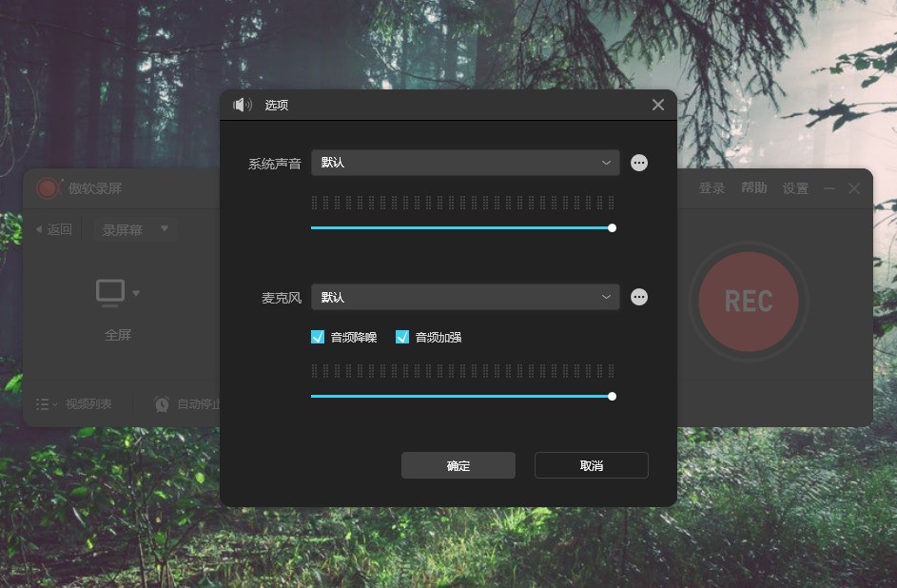
Task: Click the 自动停止 alarm clock icon
Action: [162, 404]
